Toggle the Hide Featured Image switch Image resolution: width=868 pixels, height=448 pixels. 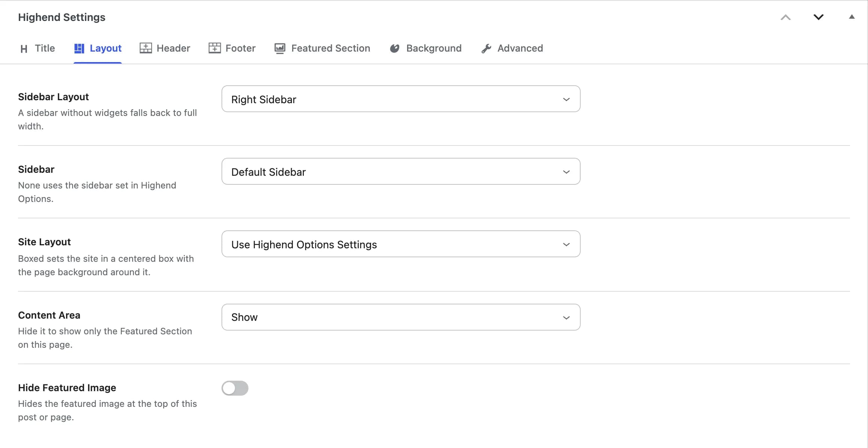(235, 388)
